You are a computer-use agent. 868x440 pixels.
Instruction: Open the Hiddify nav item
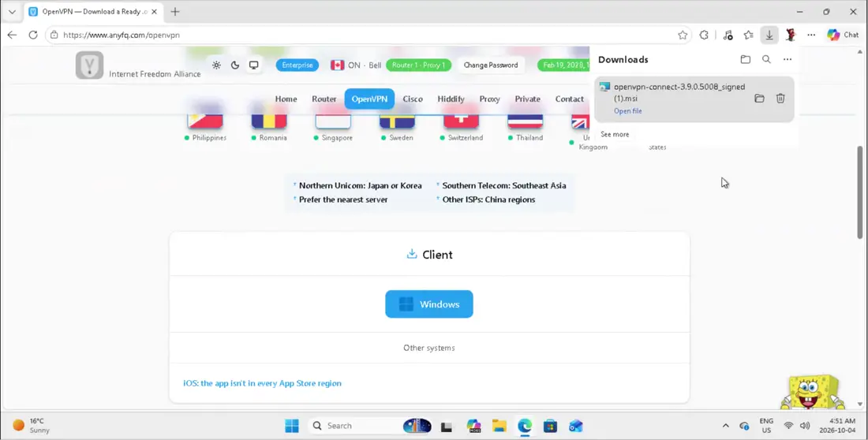(x=451, y=99)
